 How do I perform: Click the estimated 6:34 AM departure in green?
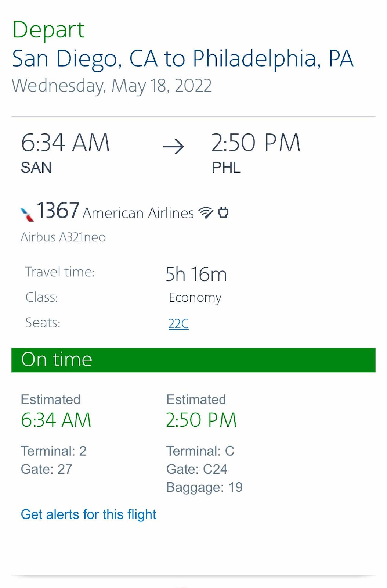(56, 420)
